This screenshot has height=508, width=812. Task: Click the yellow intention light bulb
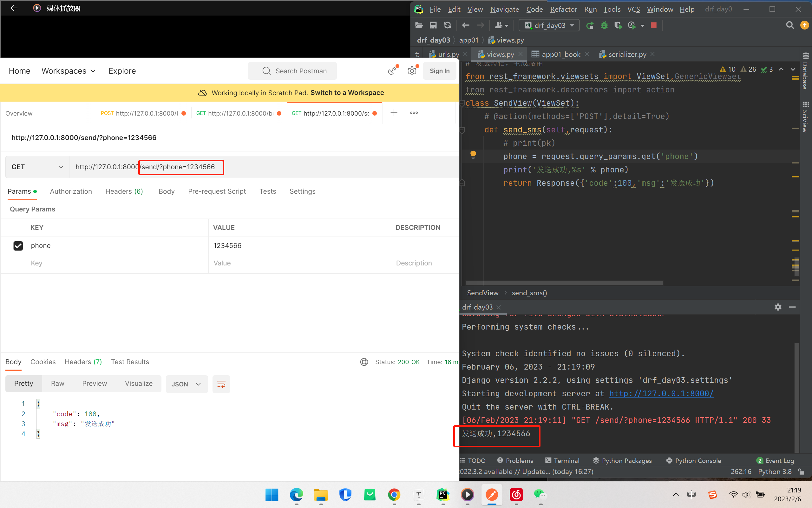point(473,155)
